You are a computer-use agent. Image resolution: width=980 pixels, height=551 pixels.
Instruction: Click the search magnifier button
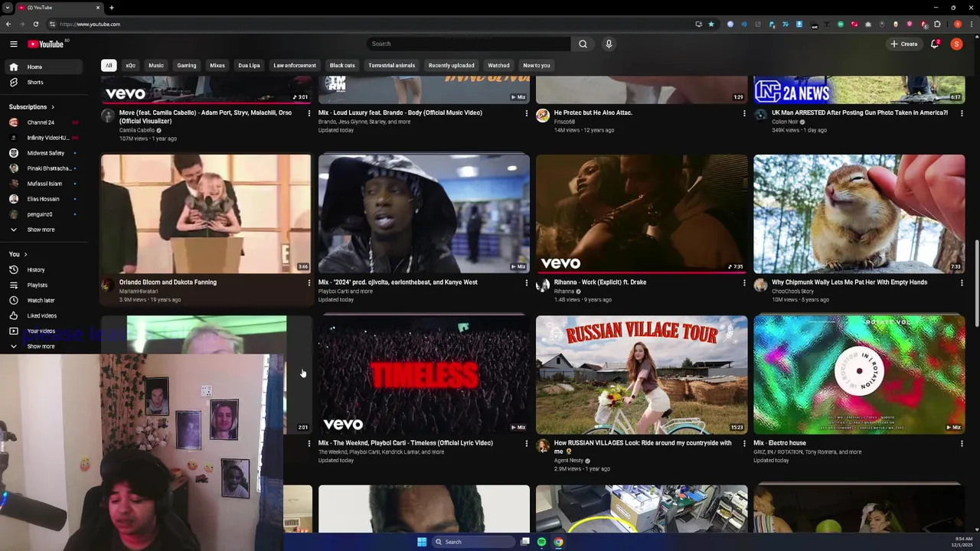coord(583,44)
